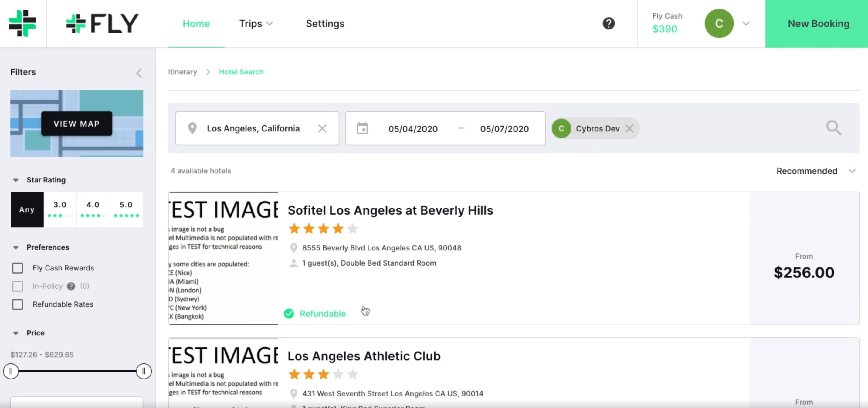Click the location pin icon in the search field
Image resolution: width=868 pixels, height=408 pixels.
tap(192, 128)
